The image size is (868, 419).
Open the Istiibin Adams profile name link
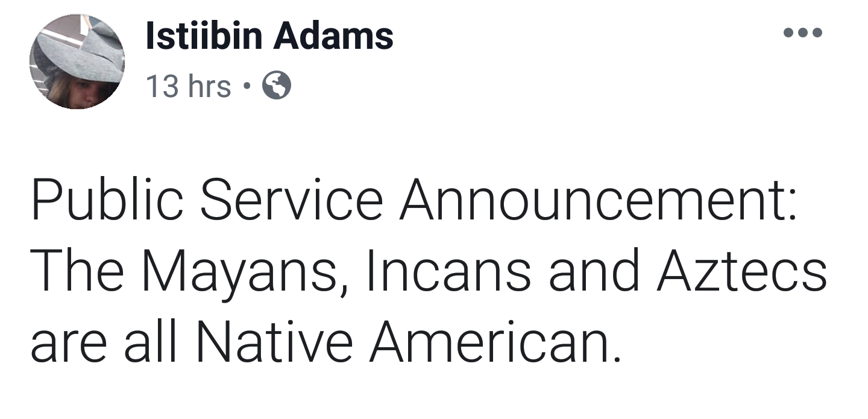pos(269,36)
